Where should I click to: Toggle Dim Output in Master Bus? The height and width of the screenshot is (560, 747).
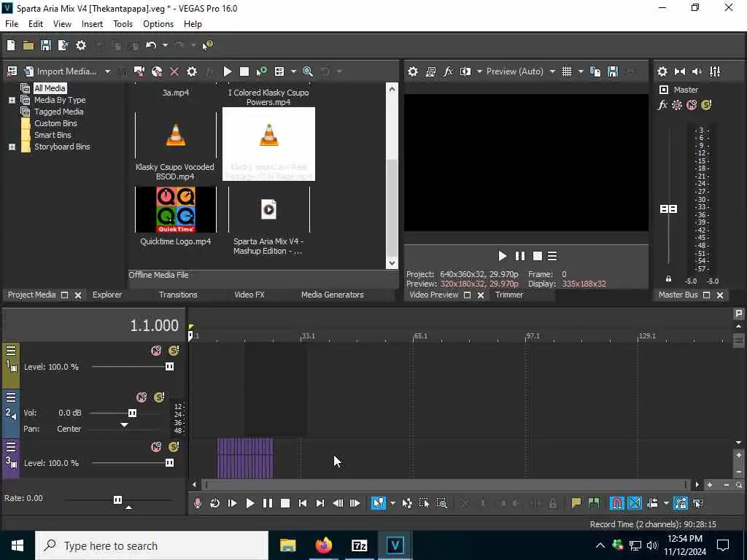[697, 71]
